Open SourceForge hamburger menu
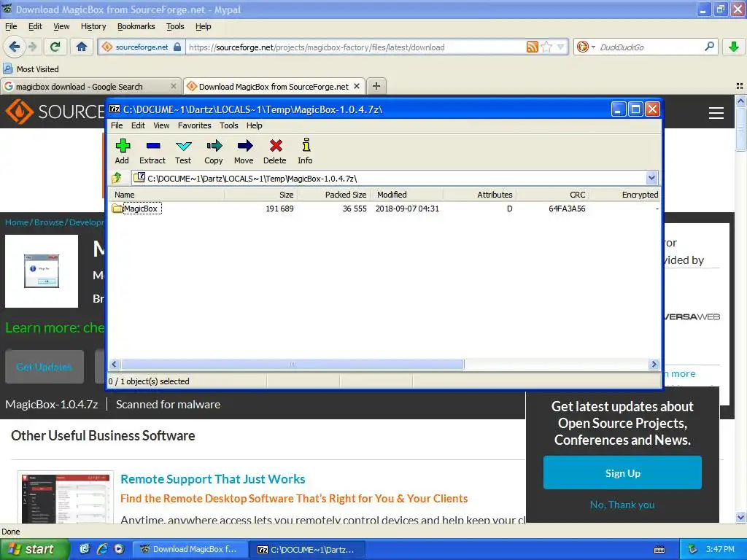747x560 pixels. (716, 112)
